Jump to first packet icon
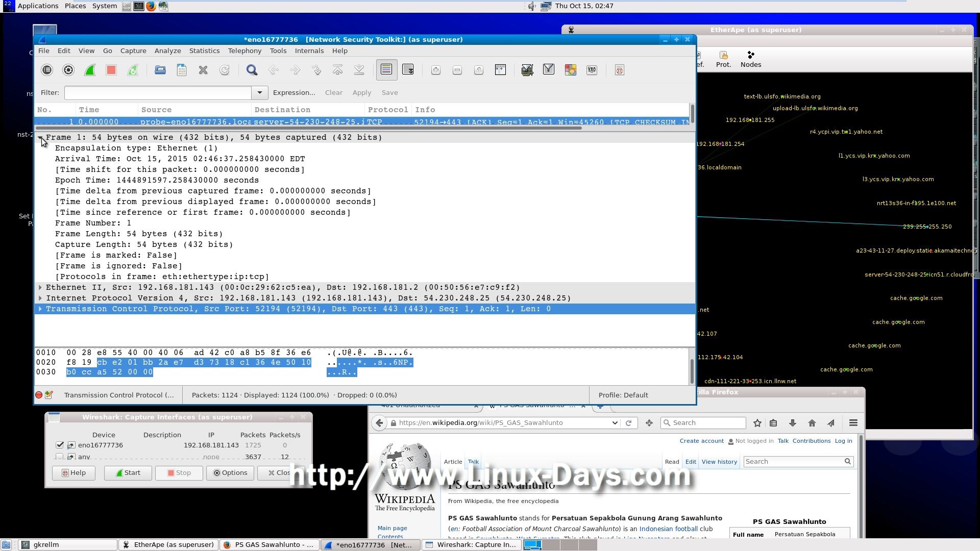 coord(338,70)
